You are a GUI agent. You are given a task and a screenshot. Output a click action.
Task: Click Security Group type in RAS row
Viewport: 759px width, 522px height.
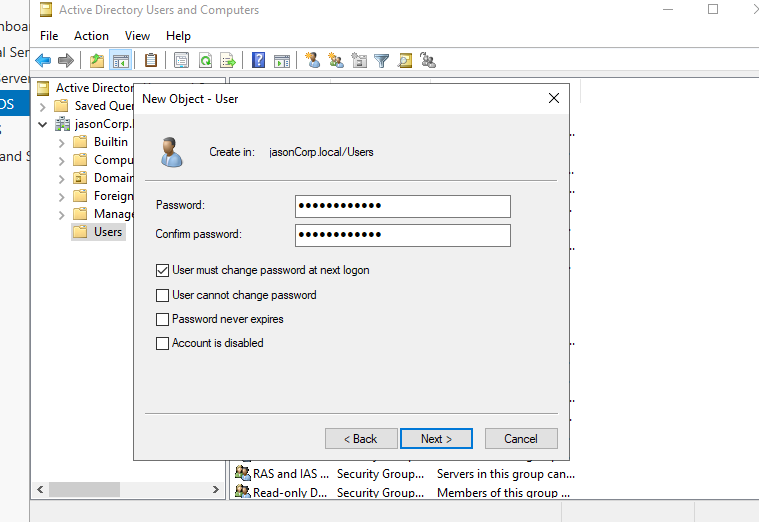tap(380, 474)
